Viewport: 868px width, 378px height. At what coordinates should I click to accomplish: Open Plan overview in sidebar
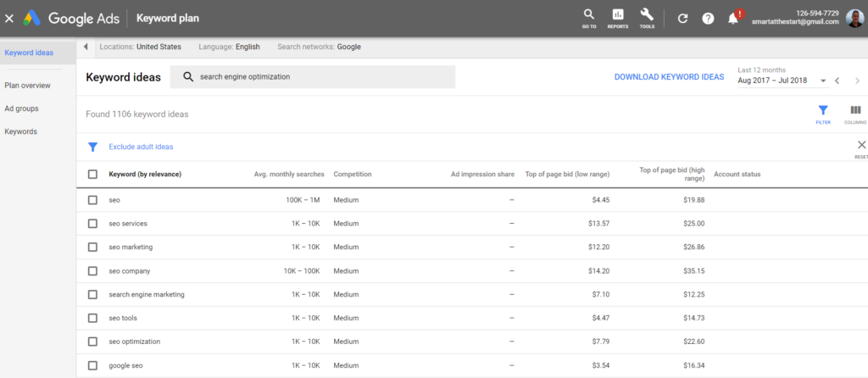tap(27, 86)
